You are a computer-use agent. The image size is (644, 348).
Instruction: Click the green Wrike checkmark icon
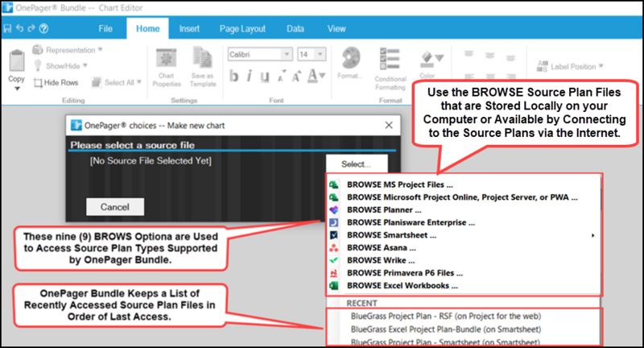[334, 260]
